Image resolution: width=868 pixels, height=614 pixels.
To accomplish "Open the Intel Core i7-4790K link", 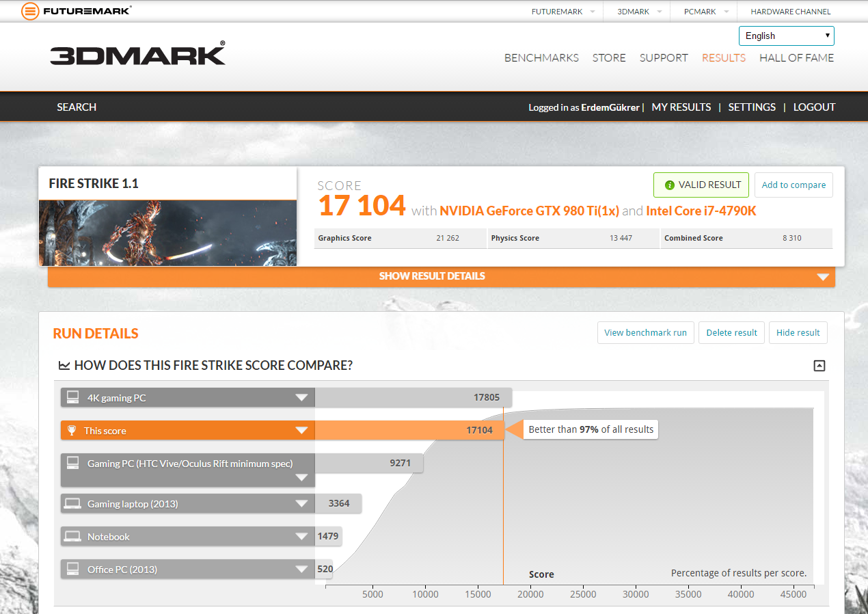I will (701, 211).
